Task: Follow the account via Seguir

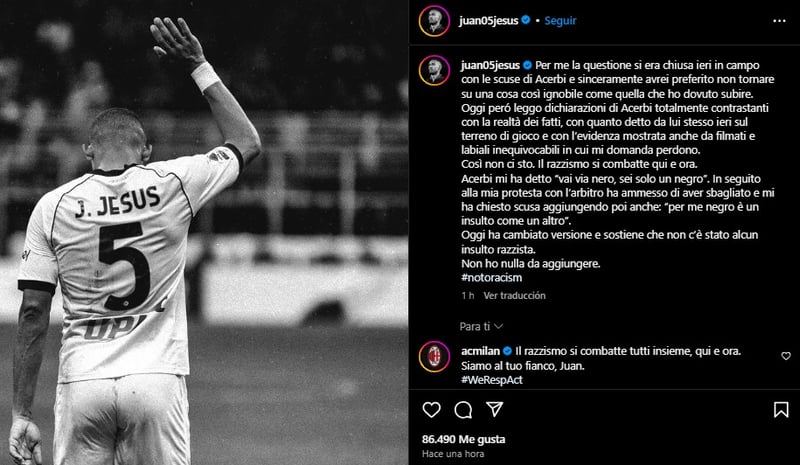Action: coord(560,21)
